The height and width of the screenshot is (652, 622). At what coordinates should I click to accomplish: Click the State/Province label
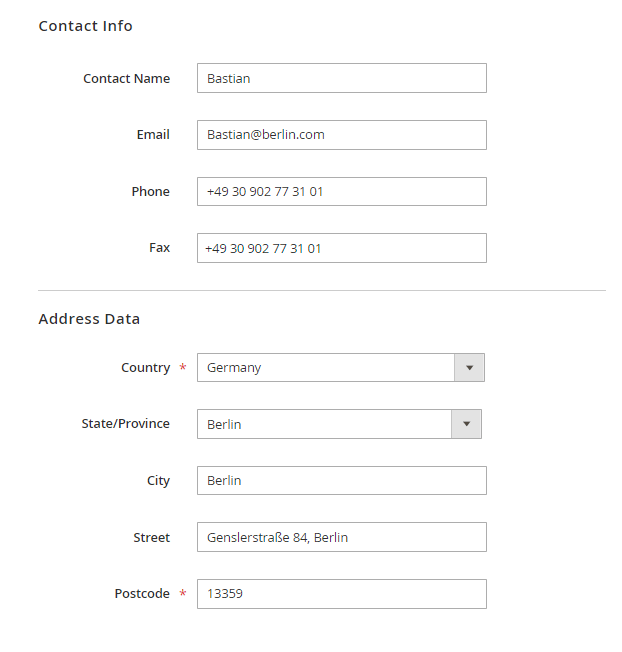point(125,424)
